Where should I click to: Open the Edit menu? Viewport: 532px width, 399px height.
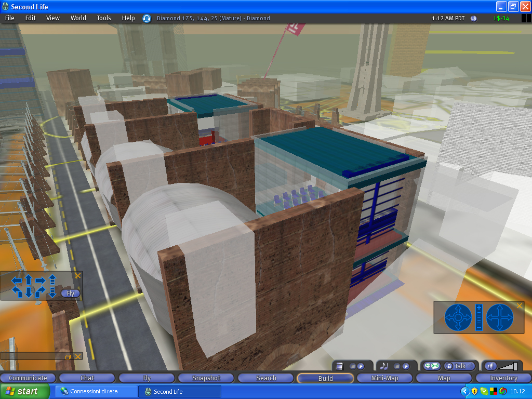pyautogui.click(x=31, y=18)
